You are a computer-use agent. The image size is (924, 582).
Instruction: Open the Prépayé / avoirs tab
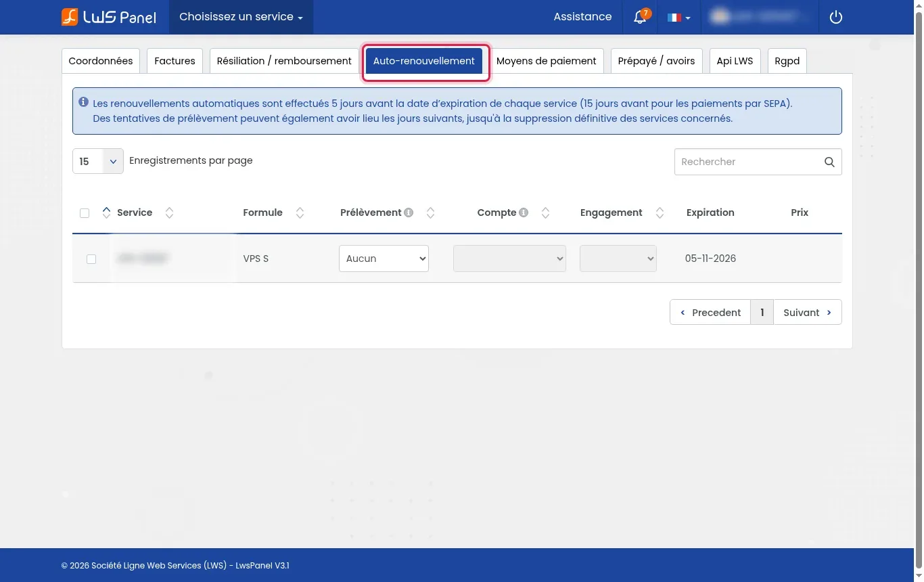657,61
